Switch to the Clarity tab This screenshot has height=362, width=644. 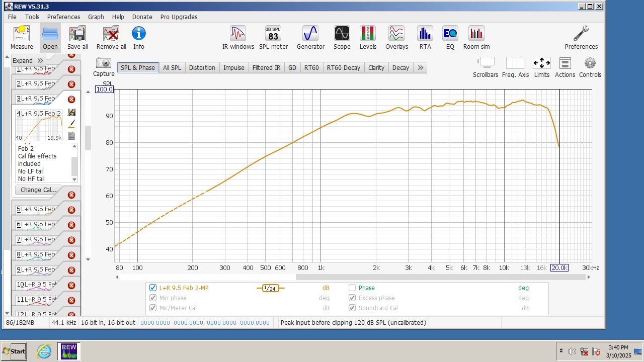coord(376,67)
